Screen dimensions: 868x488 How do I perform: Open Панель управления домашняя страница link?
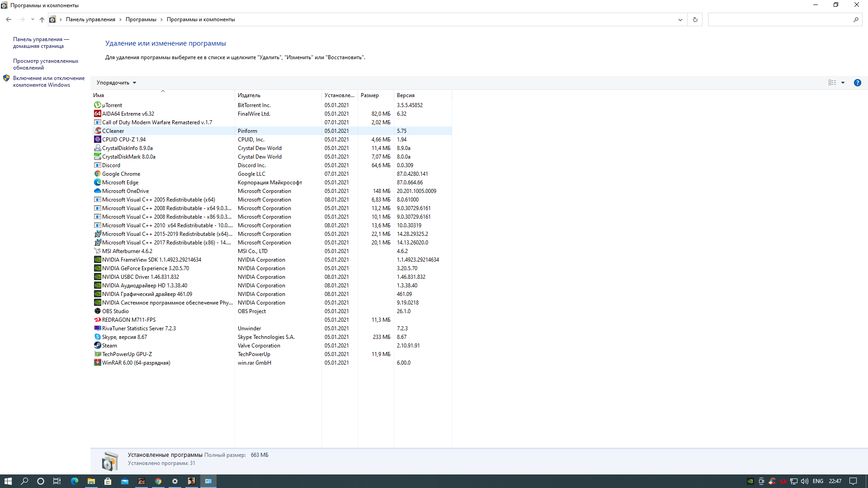tap(41, 43)
